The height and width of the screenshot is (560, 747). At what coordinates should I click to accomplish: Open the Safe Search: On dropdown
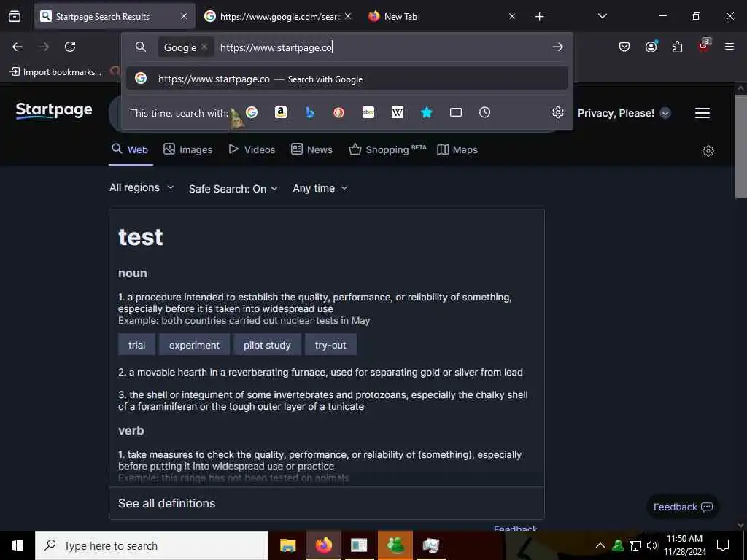[233, 189]
